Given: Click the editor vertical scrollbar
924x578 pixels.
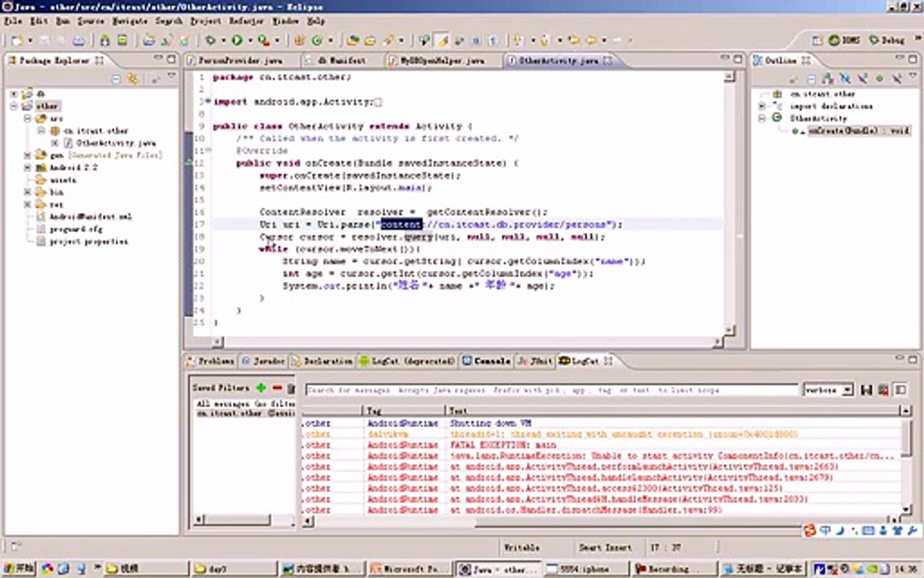Looking at the screenshot, I should pyautogui.click(x=730, y=203).
